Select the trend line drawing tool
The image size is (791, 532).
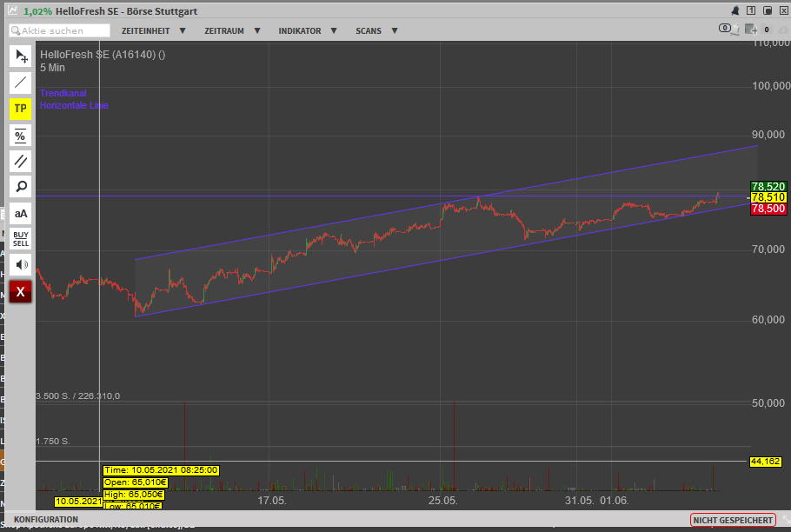point(21,83)
